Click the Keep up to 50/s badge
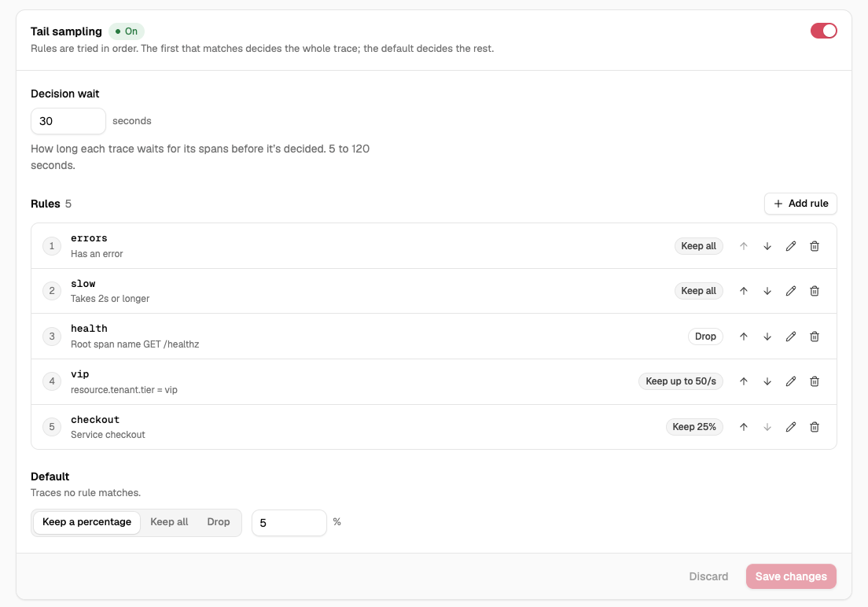 [x=681, y=381]
